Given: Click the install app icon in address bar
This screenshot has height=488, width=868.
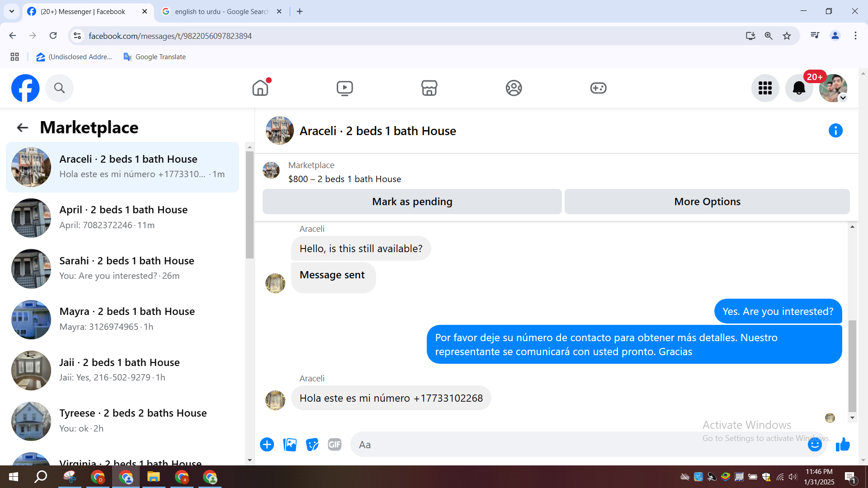Looking at the screenshot, I should click(x=750, y=36).
